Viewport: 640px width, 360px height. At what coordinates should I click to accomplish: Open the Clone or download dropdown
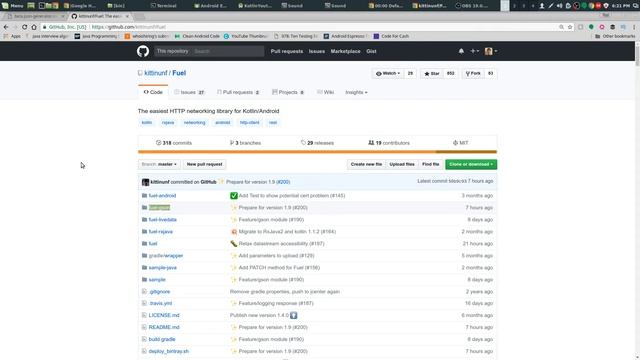pyautogui.click(x=471, y=164)
